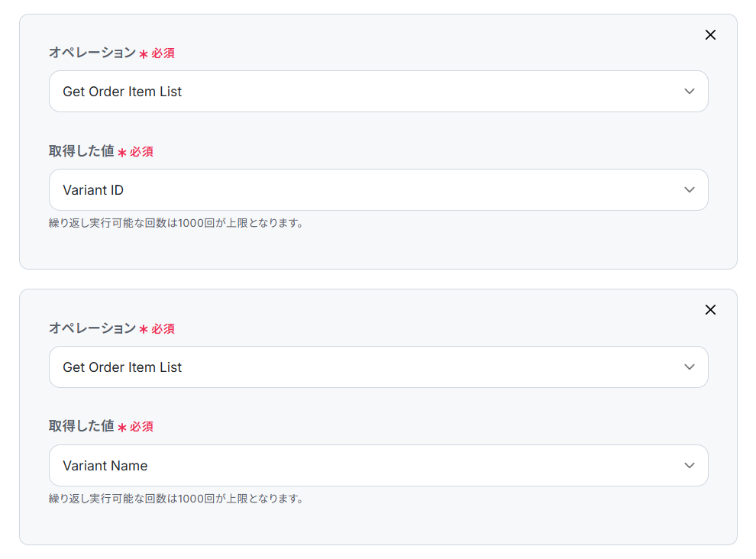Click red 必須 marker beside second オペレーション
This screenshot has width=756, height=559.
click(x=163, y=328)
